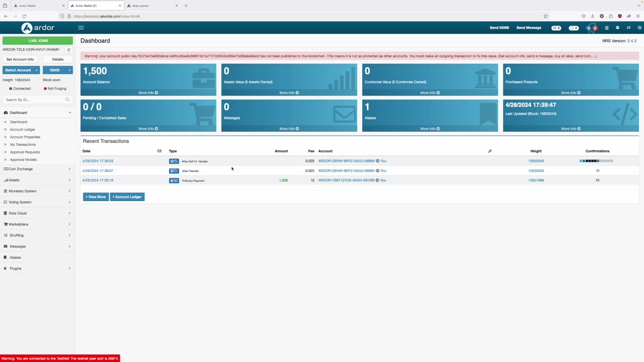
Task: Expand Voting System sidebar section
Action: click(x=37, y=202)
